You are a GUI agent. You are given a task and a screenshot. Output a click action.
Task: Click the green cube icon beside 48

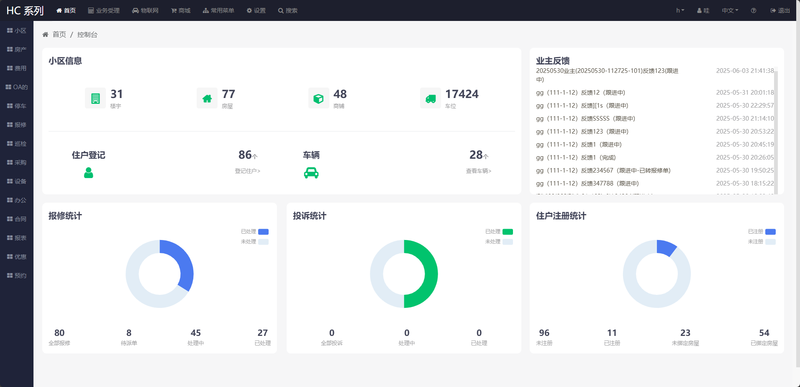tap(318, 98)
